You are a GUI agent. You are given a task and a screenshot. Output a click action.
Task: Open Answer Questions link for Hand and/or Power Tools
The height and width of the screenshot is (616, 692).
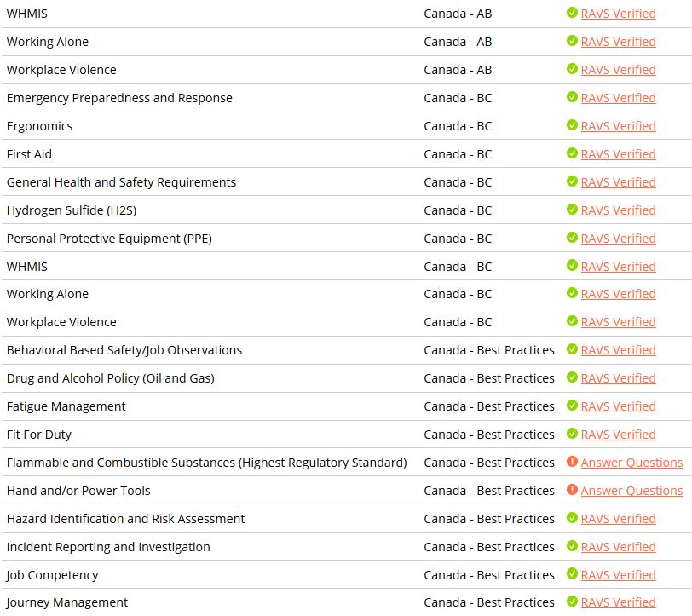(x=631, y=491)
